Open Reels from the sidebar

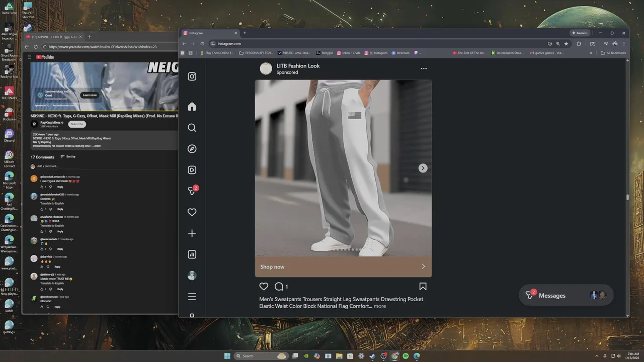pyautogui.click(x=192, y=170)
